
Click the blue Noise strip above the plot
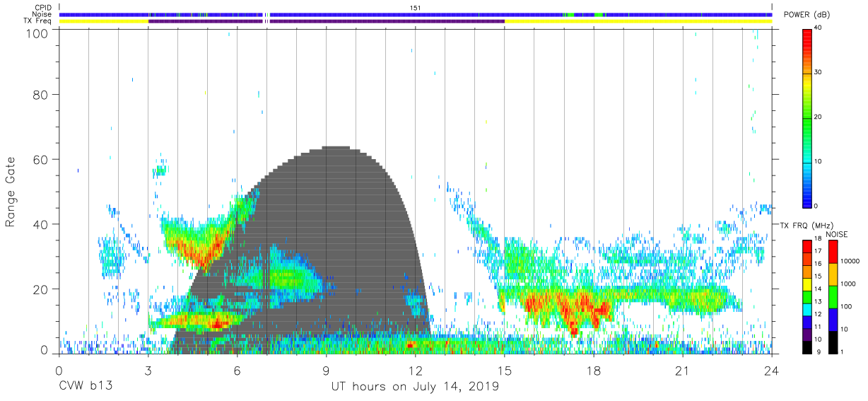(x=416, y=14)
